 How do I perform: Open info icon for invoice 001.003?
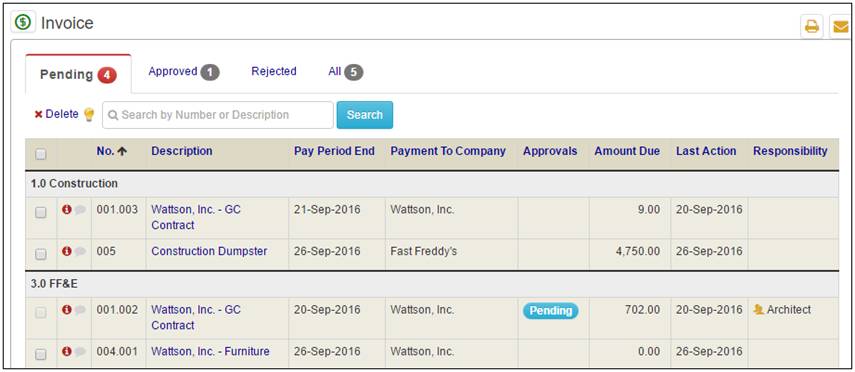click(x=67, y=209)
